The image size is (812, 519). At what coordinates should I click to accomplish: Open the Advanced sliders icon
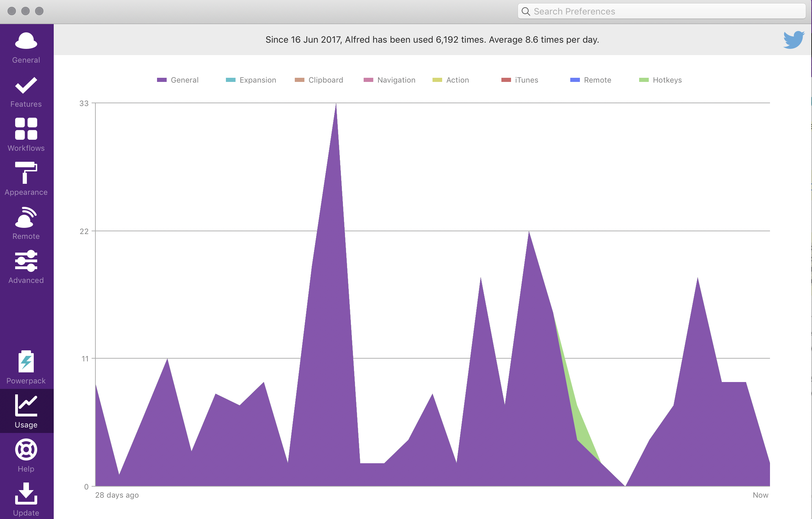tap(26, 261)
